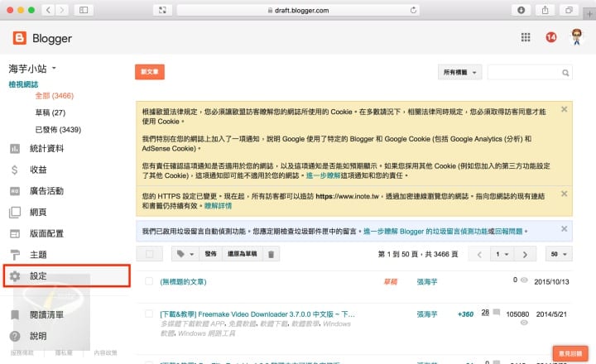Click the search magnifier icon
The width and height of the screenshot is (596, 364).
coord(565,73)
